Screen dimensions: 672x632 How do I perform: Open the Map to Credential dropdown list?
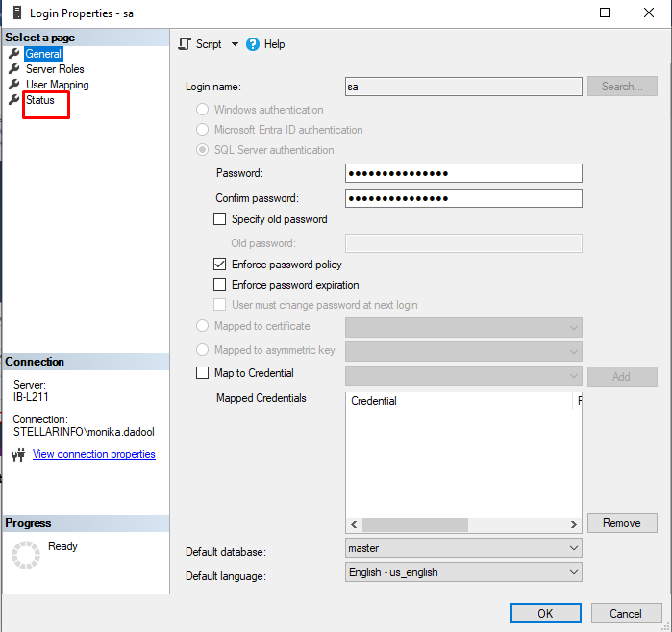point(463,376)
